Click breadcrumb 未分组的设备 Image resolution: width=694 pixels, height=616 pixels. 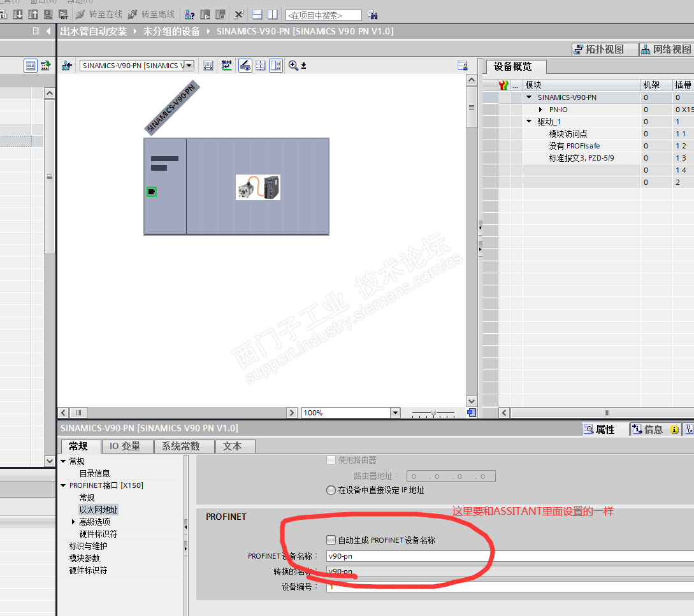click(171, 31)
